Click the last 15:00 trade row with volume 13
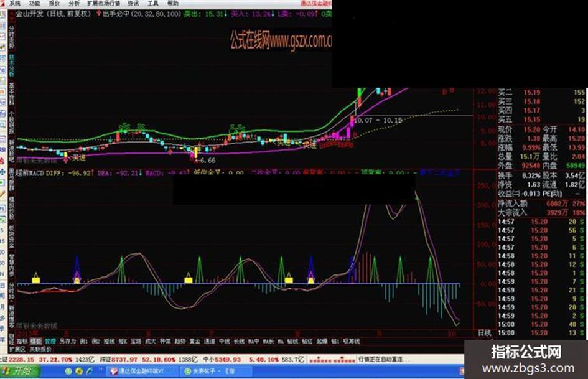 pyautogui.click(x=541, y=333)
